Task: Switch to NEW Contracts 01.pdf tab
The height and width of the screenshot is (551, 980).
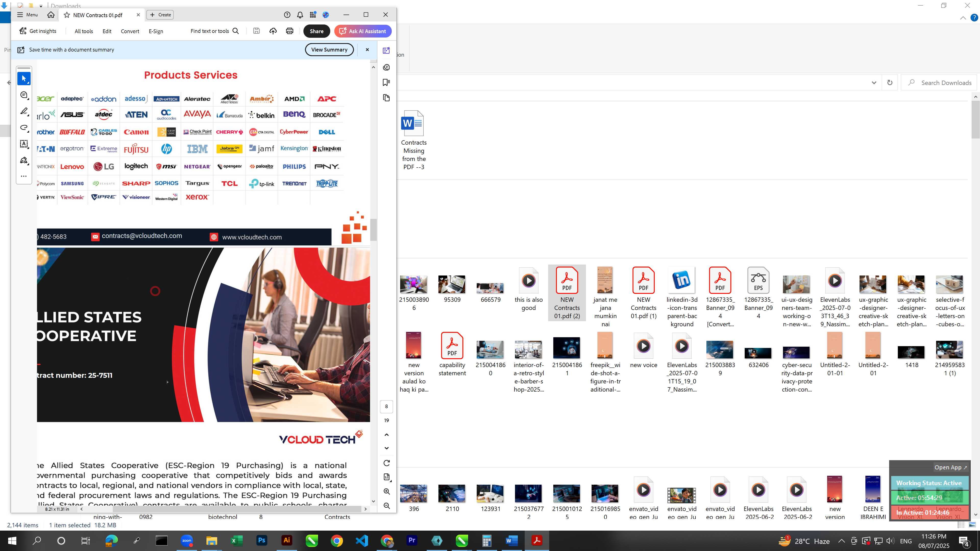Action: 98,15
